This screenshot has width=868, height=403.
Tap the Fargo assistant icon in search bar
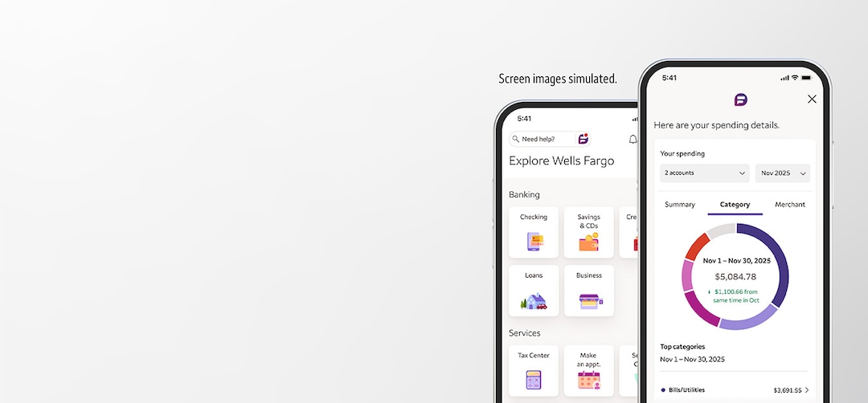click(x=583, y=139)
